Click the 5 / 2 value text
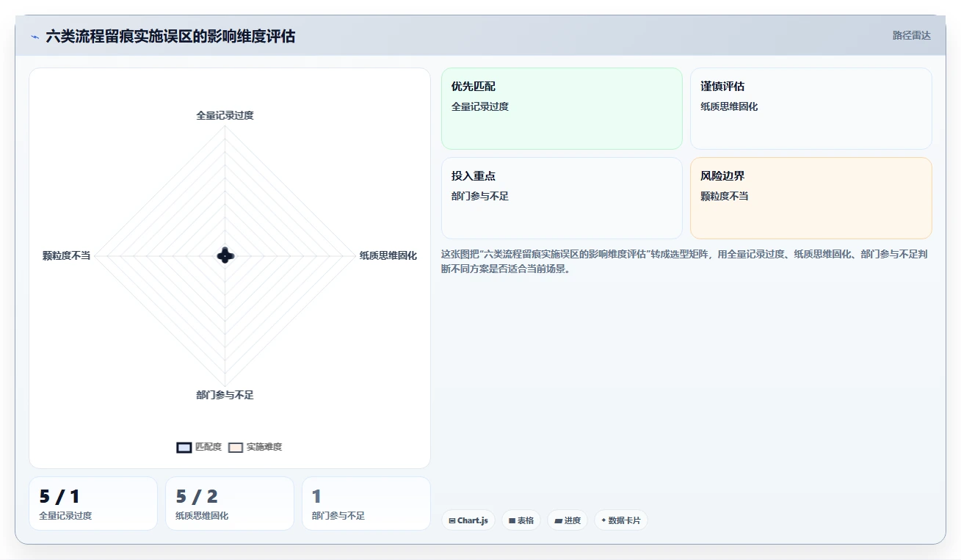 (x=197, y=497)
